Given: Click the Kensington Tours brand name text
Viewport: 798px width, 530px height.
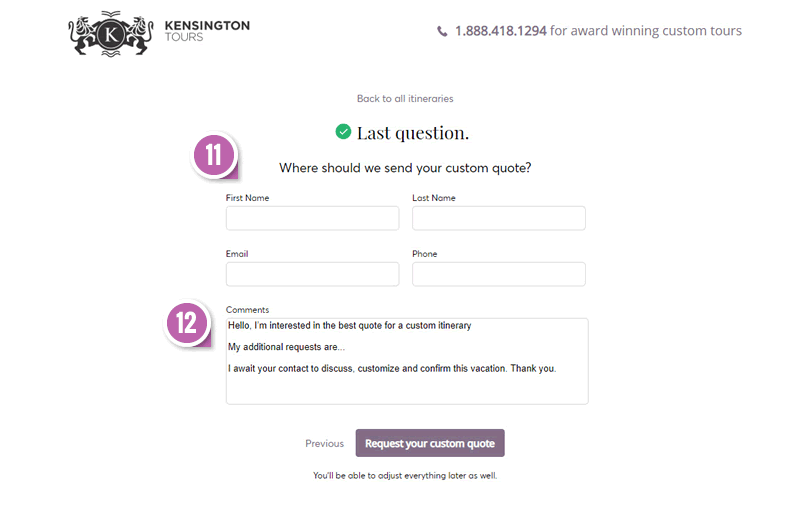Looking at the screenshot, I should [x=207, y=31].
